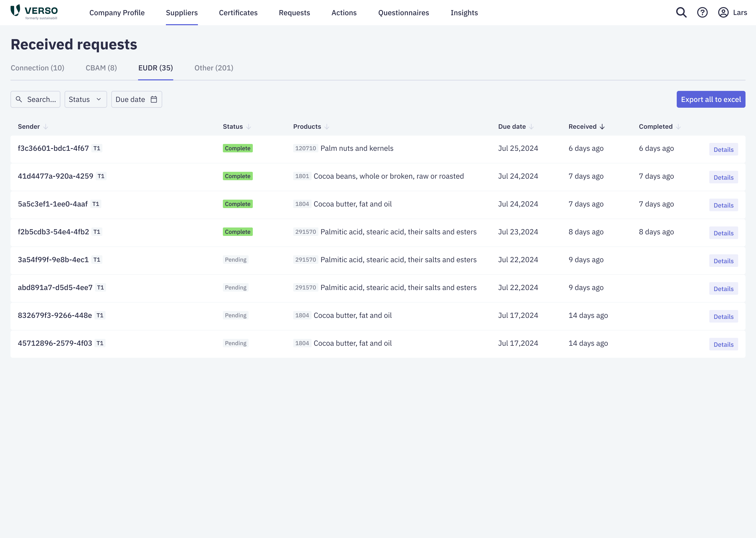
Task: Open Certificates menu
Action: [x=238, y=13]
